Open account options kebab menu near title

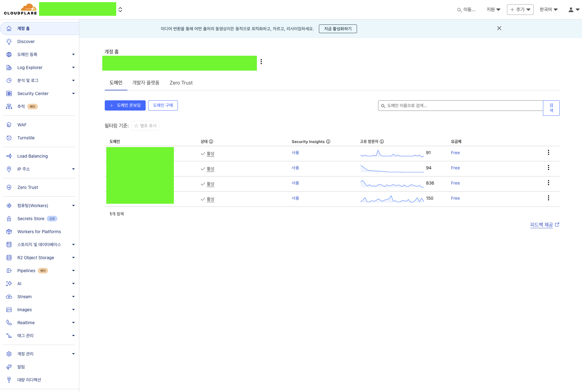(261, 62)
